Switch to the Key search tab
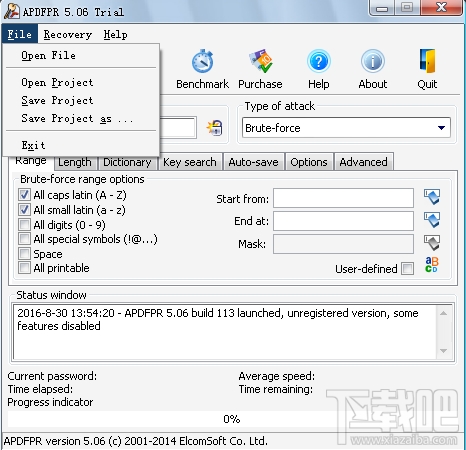The image size is (466, 450). (190, 162)
